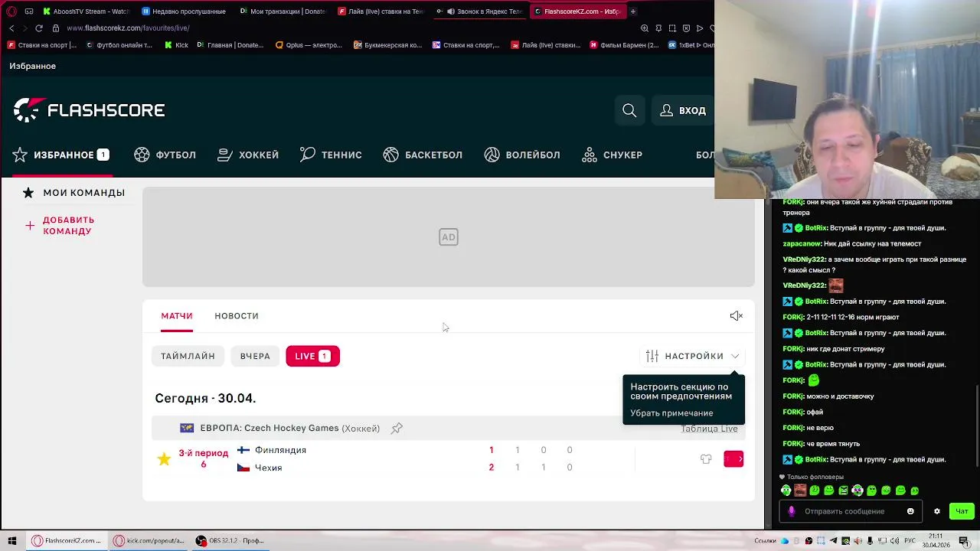Click the Telegram tray icon

833,541
